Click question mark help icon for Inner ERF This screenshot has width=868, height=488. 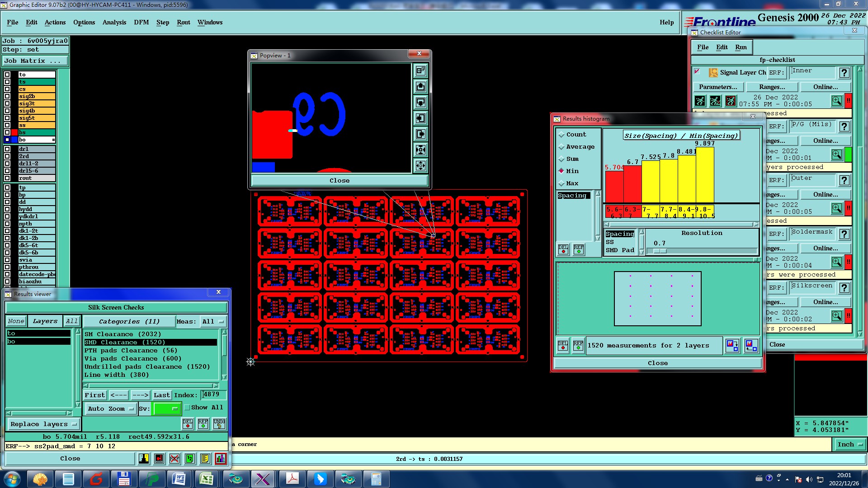pos(844,73)
